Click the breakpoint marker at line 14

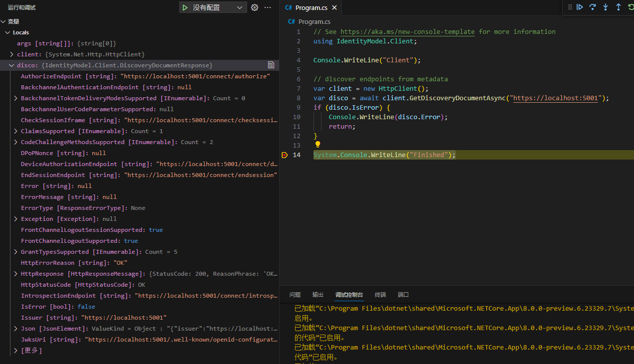285,155
